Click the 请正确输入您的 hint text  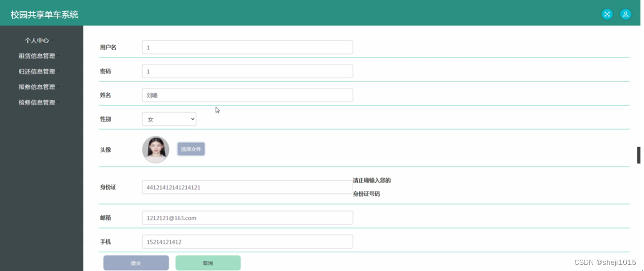[x=372, y=180]
